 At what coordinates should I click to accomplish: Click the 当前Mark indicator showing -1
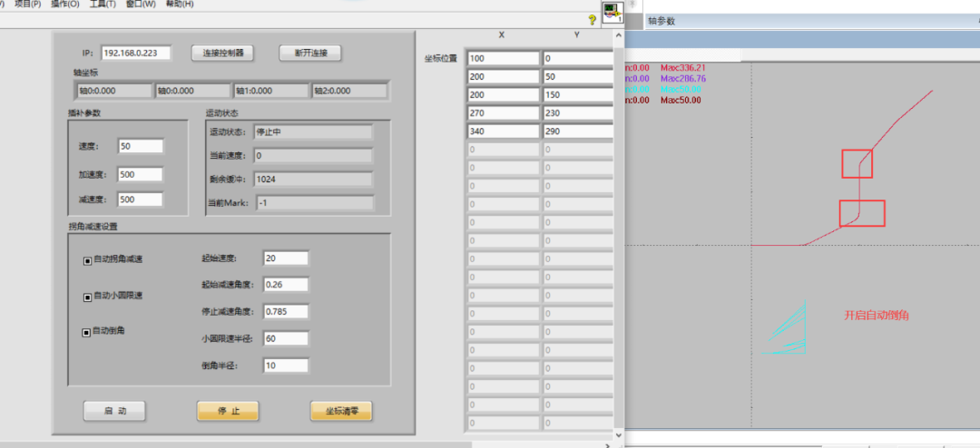(315, 203)
